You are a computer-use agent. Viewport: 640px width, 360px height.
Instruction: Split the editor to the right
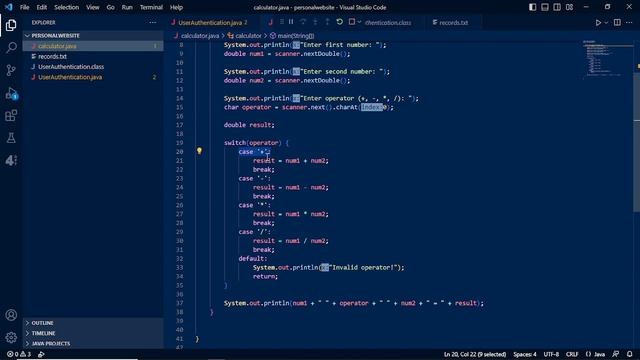point(617,22)
